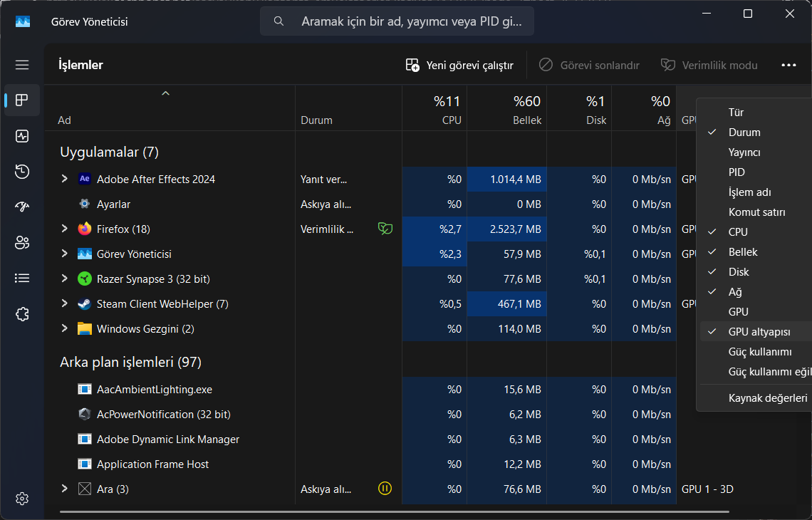
Task: Click Firefox memory value 2.523,7 MB
Action: tap(515, 229)
